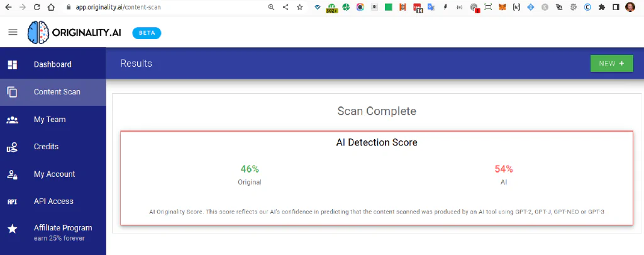Screen dimensions: 644x255
Task: Click the AI Detection Score heading
Action: [x=377, y=143]
